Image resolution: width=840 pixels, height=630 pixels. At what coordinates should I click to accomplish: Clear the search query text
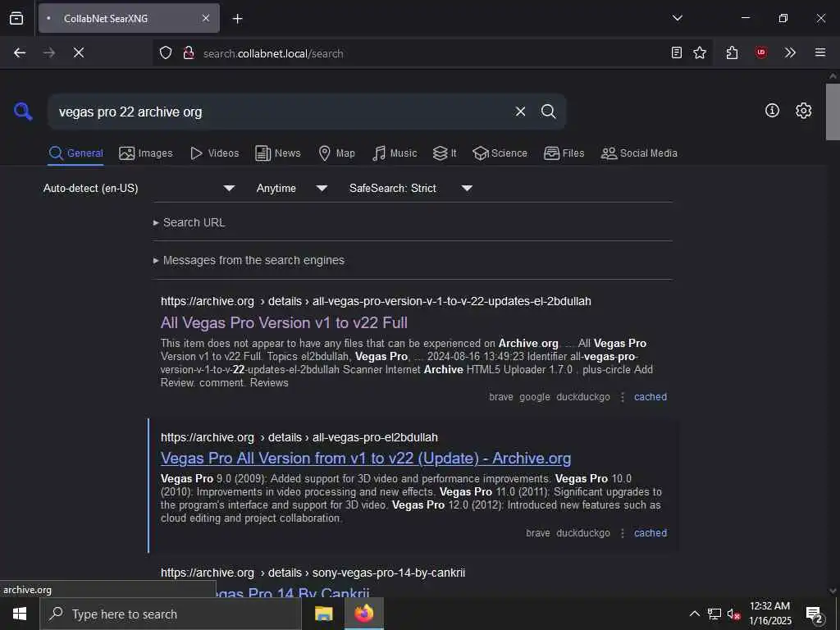[520, 112]
